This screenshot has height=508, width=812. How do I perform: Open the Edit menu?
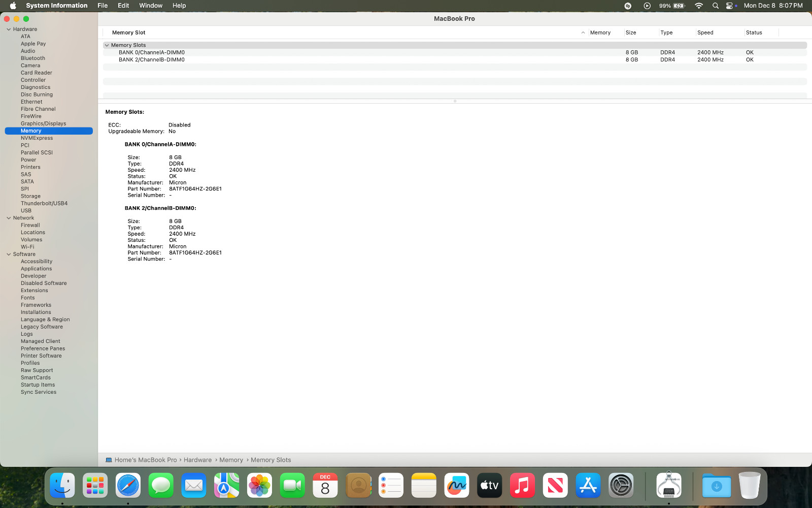point(123,6)
